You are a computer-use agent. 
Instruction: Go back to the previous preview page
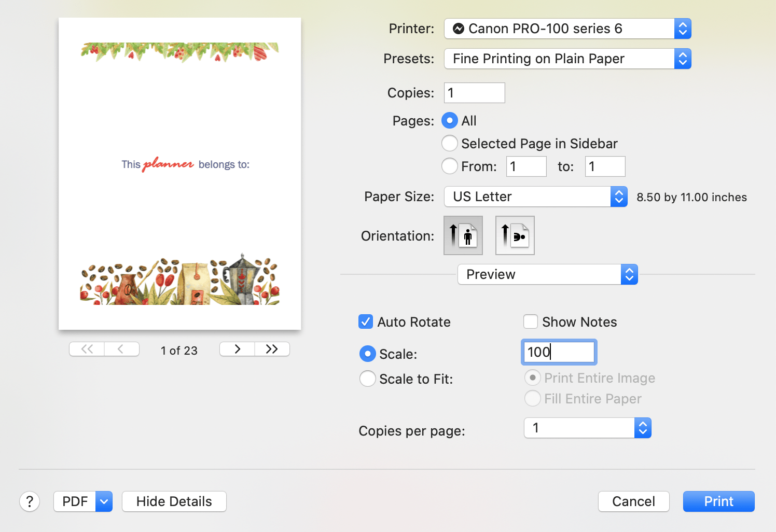tap(122, 349)
